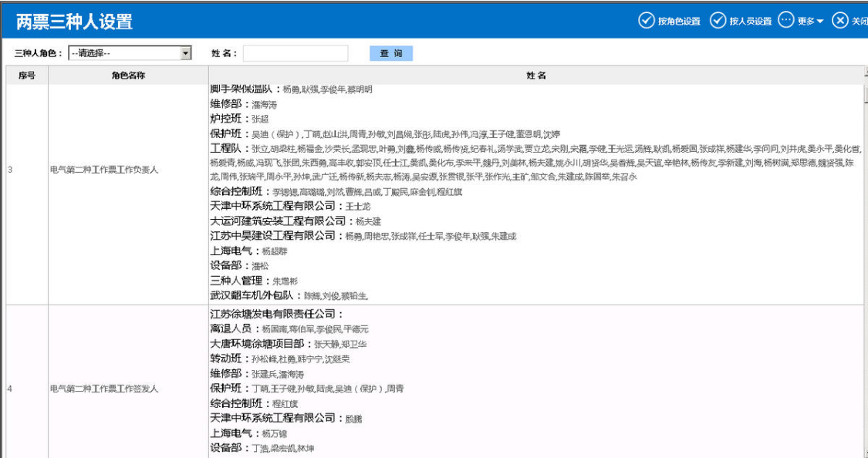Select role 电气第二种工作票工作负责人
The width and height of the screenshot is (868, 458).
click(x=104, y=170)
